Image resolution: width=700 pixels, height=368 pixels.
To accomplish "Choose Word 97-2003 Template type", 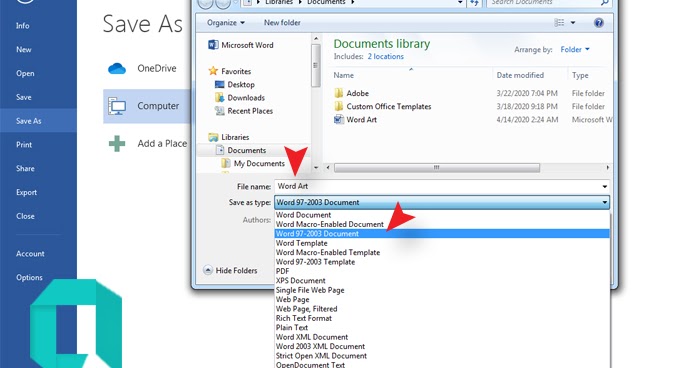I will click(442, 262).
